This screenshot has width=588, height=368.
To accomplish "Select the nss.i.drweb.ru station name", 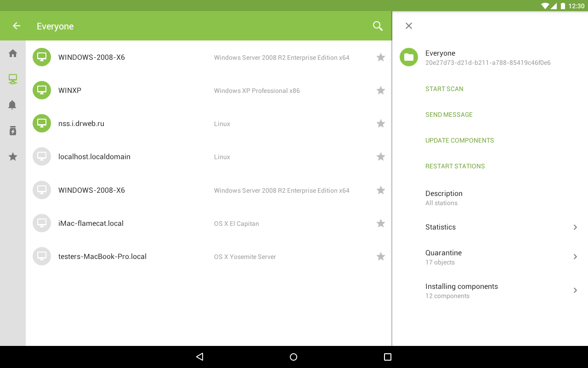I will pos(81,124).
